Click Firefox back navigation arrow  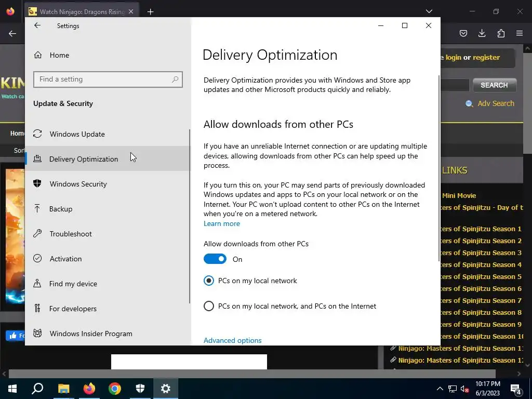12,33
